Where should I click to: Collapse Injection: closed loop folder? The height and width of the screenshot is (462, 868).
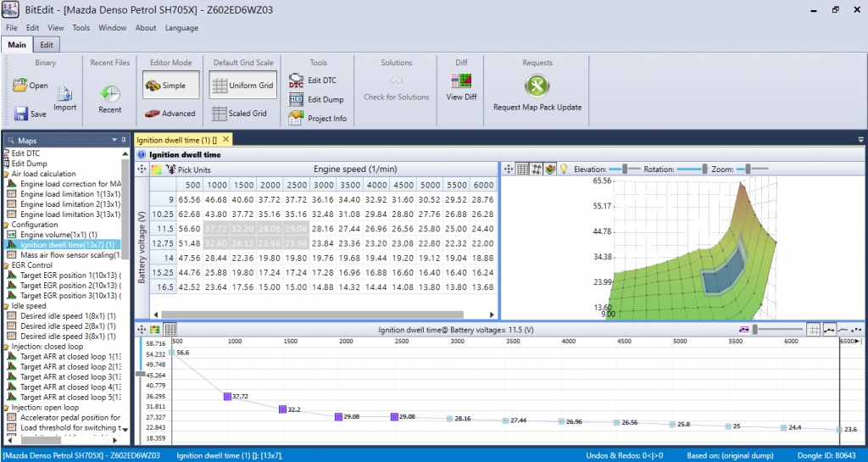pyautogui.click(x=7, y=347)
